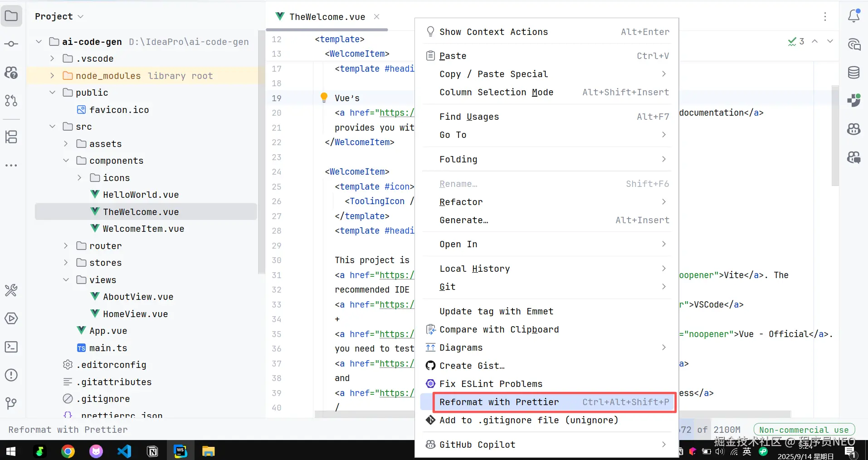868x460 pixels.
Task: Collapse the views folder
Action: click(x=66, y=280)
